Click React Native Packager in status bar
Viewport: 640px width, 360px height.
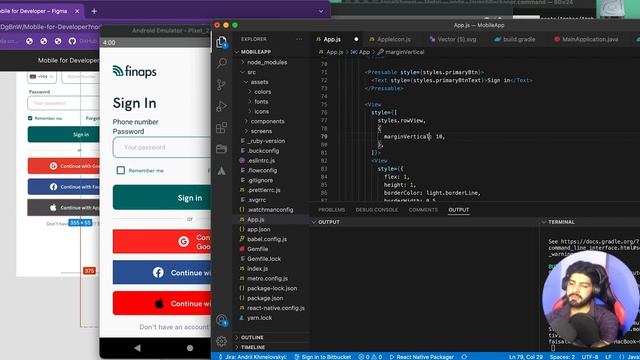(421, 356)
